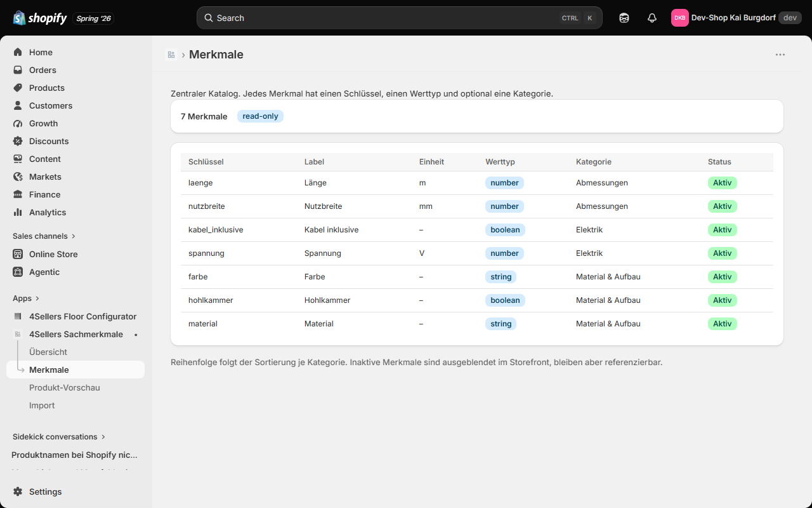The image size is (812, 508).
Task: Click the search magnifier icon
Action: click(209, 18)
